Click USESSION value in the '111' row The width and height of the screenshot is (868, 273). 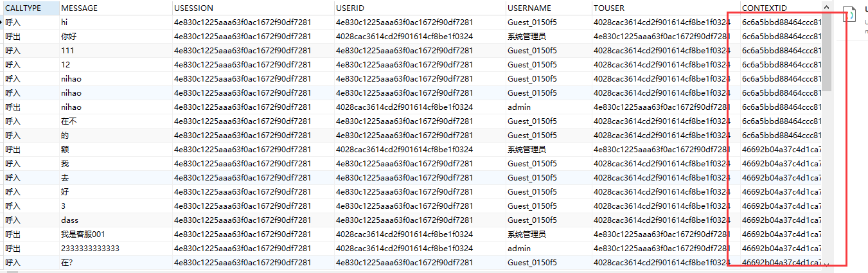click(x=242, y=50)
